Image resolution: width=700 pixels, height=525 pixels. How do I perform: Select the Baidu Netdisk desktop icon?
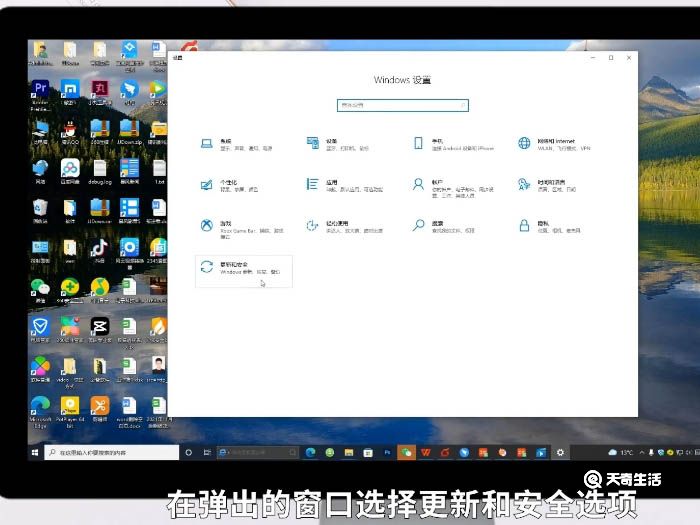coord(70,172)
